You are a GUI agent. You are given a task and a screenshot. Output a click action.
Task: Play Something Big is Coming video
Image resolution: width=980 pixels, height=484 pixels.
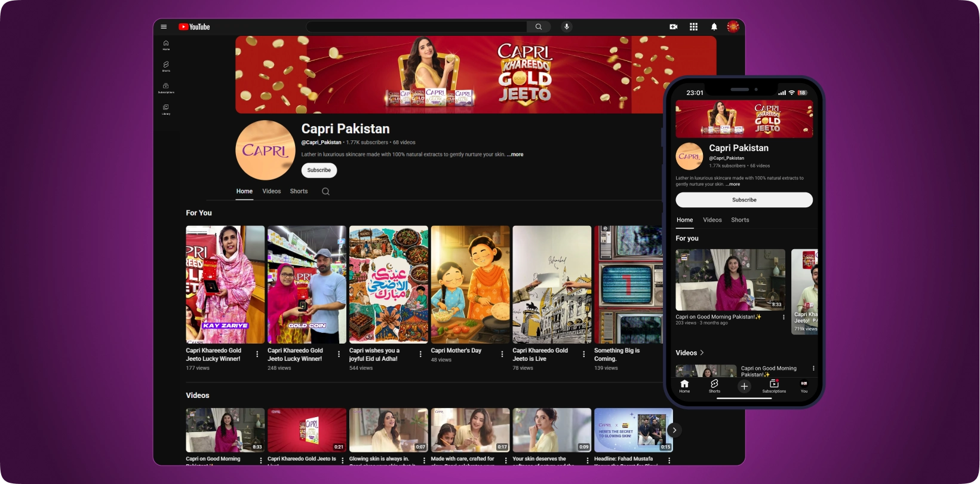coord(628,284)
